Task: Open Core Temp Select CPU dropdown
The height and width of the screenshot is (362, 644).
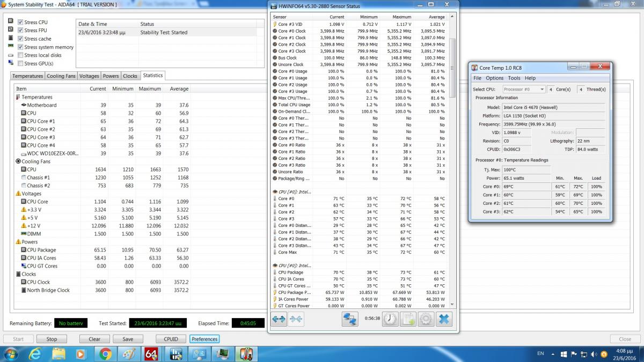Action: [524, 90]
